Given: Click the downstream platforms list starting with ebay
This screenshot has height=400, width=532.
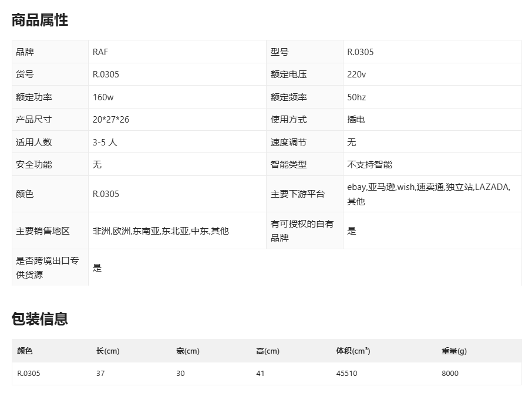Looking at the screenshot, I should point(429,194).
